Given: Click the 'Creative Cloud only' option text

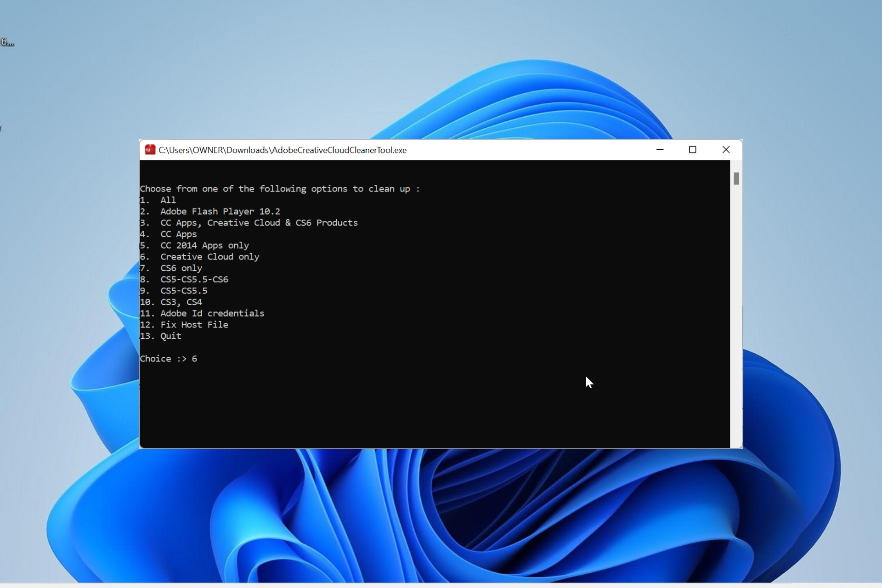Looking at the screenshot, I should pyautogui.click(x=209, y=257).
